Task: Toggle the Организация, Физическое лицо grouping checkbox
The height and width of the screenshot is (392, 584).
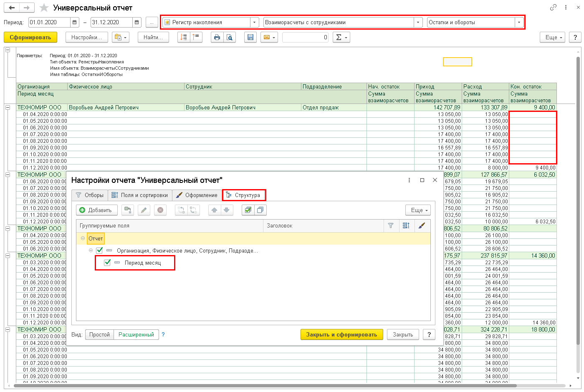Action: 99,250
